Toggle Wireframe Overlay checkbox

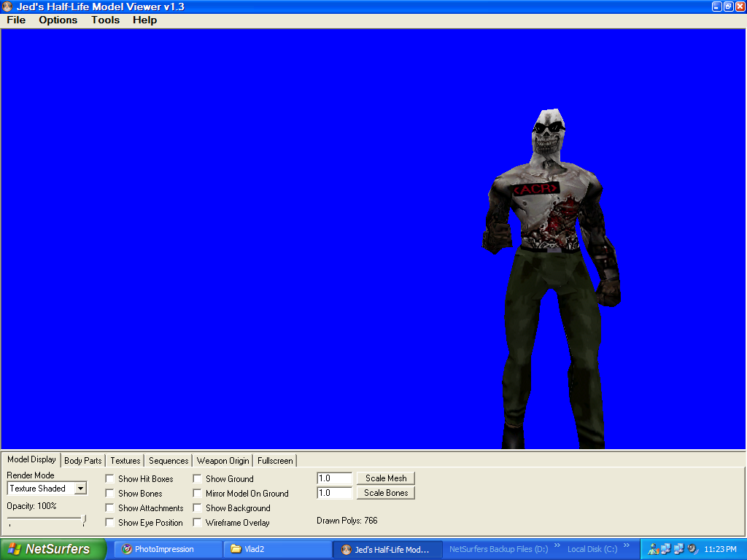[x=197, y=522]
